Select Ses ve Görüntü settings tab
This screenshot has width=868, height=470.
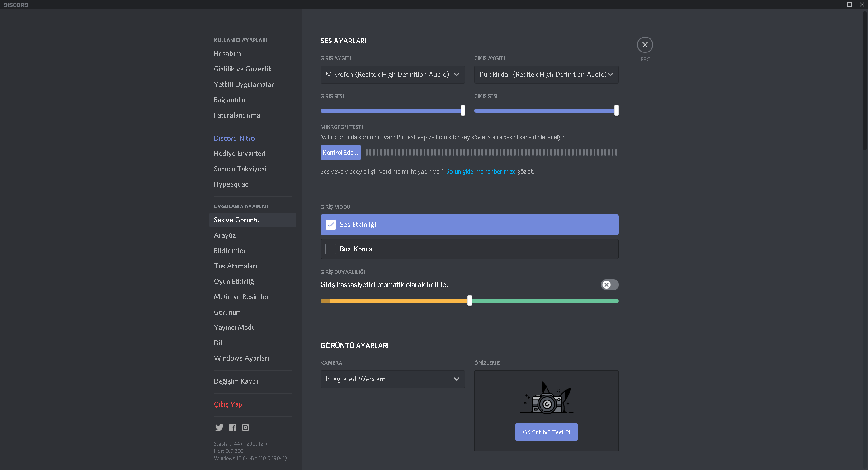pyautogui.click(x=253, y=220)
